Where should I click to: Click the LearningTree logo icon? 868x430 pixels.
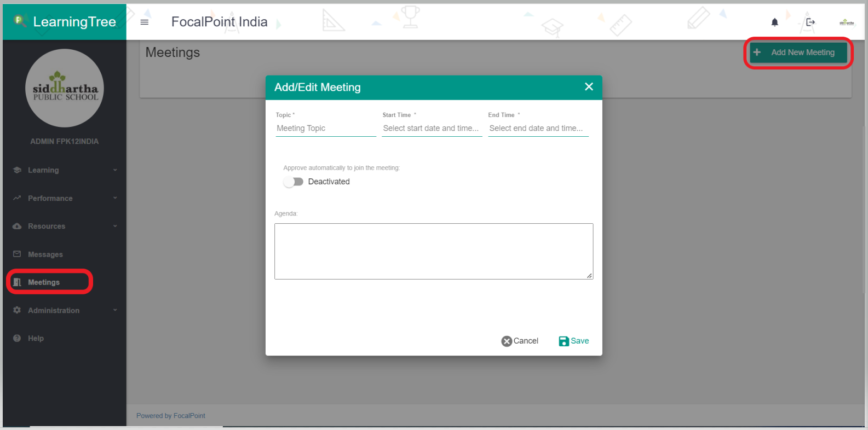(x=20, y=21)
